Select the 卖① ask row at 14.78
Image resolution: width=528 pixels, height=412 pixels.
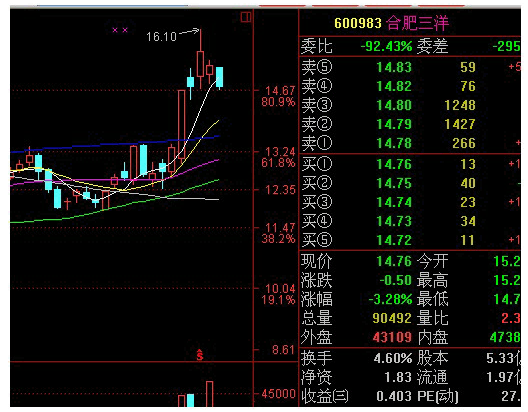(410, 143)
